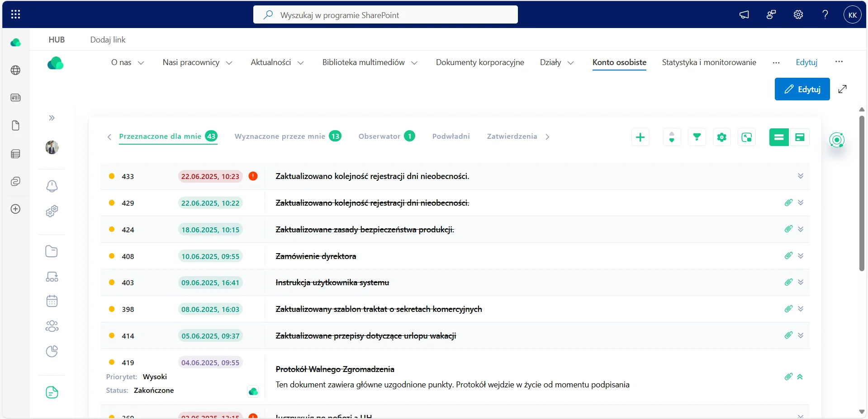This screenshot has width=868, height=419.
Task: Open the green filter funnel icon
Action: 697,137
